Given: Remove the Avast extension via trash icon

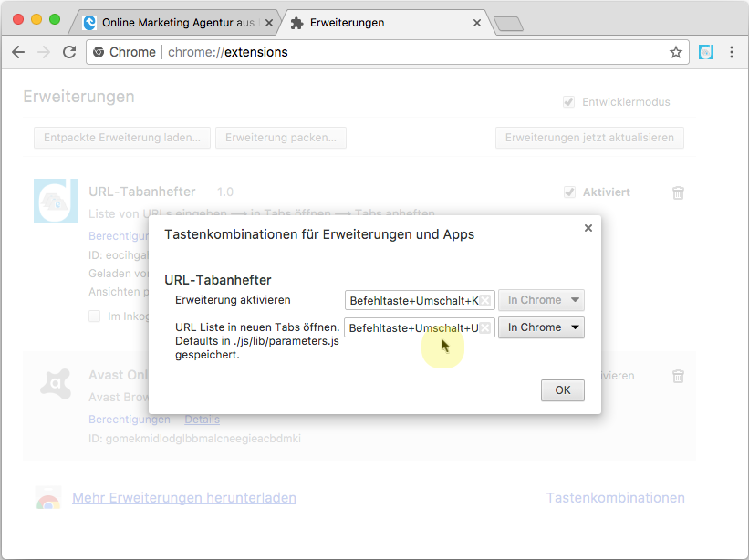Looking at the screenshot, I should pos(678,376).
